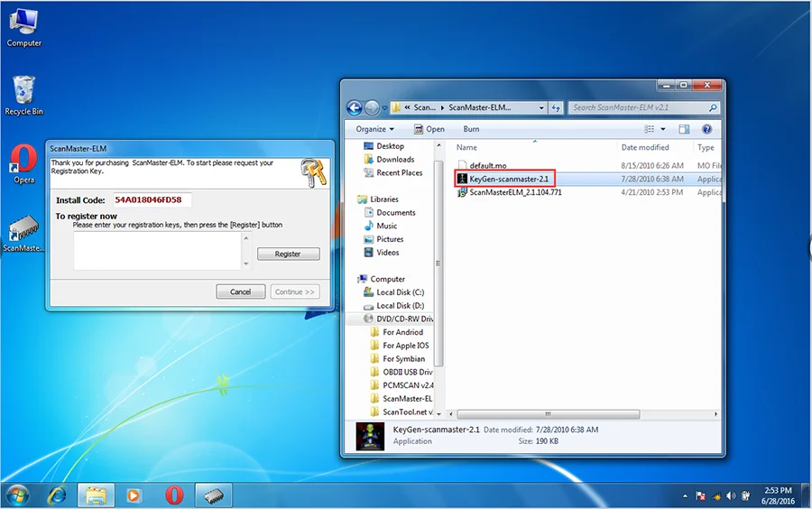Viewport: 812px width, 509px height.
Task: Select the Recycle Bin desktop icon
Action: tap(23, 96)
